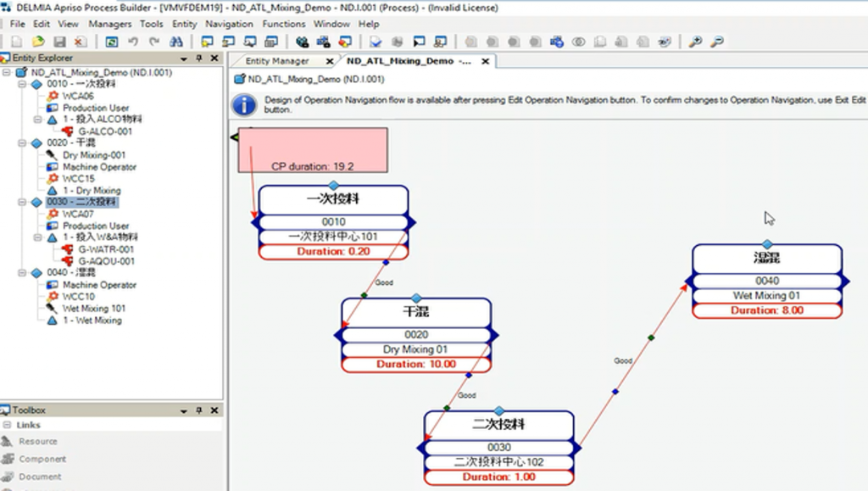The image size is (868, 491).
Task: Pin the Entity Explorer panel
Action: 199,58
